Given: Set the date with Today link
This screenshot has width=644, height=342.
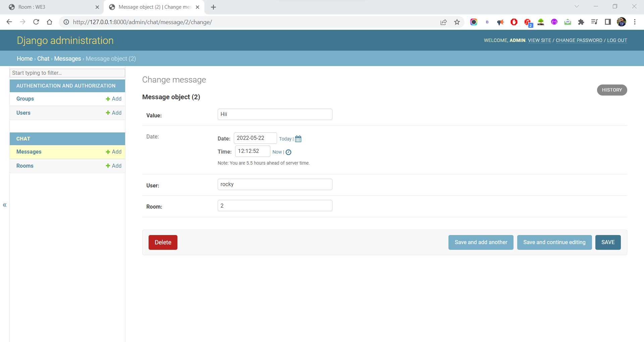Looking at the screenshot, I should 285,139.
